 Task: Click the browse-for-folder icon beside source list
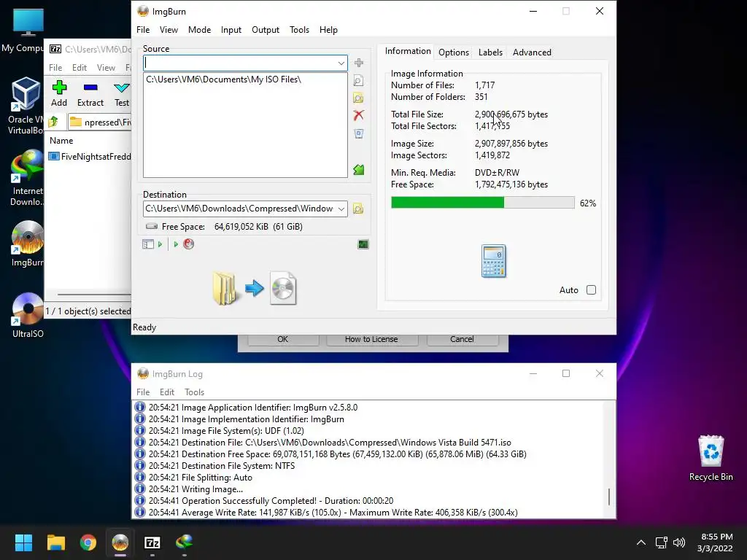click(x=359, y=98)
